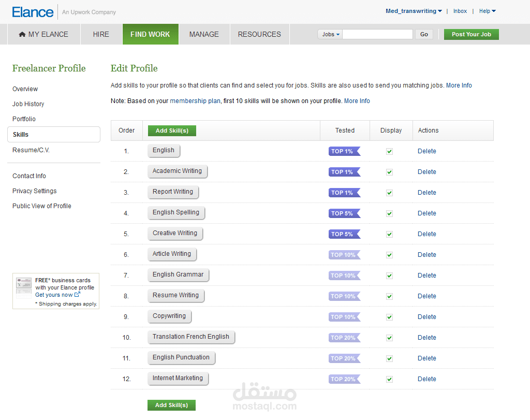Delete the Creative Writing skill
This screenshot has width=530, height=420.
426,234
